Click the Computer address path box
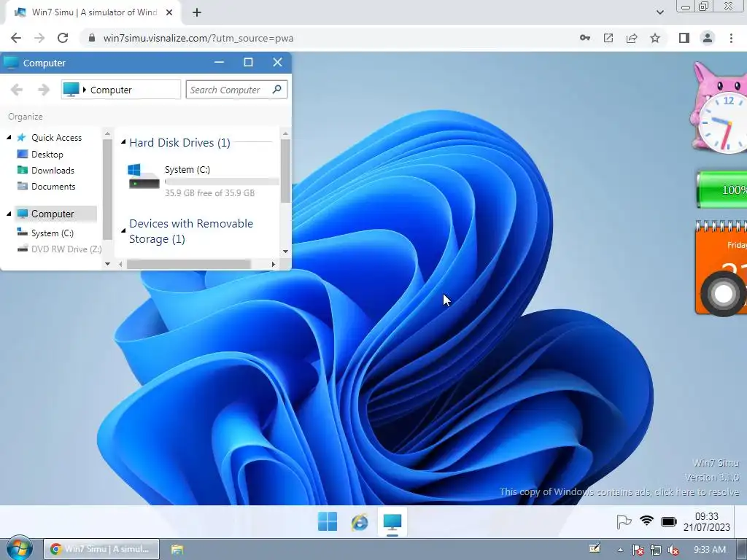The width and height of the screenshot is (747, 560). (121, 90)
